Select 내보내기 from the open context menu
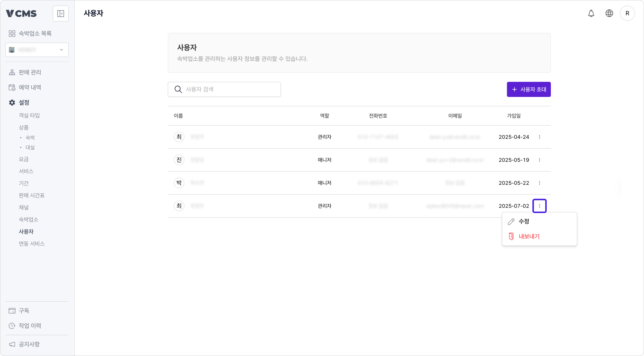Screen dimensions: 644x356 click(x=529, y=236)
